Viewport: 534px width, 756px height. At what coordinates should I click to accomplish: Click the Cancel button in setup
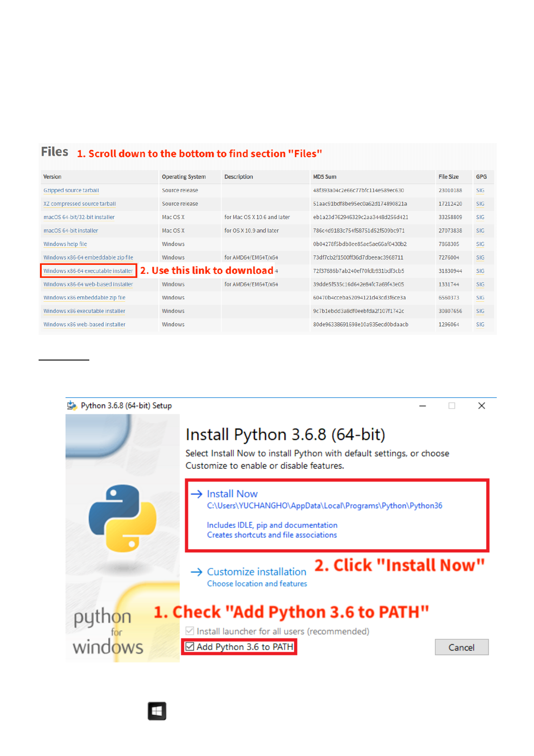[462, 647]
